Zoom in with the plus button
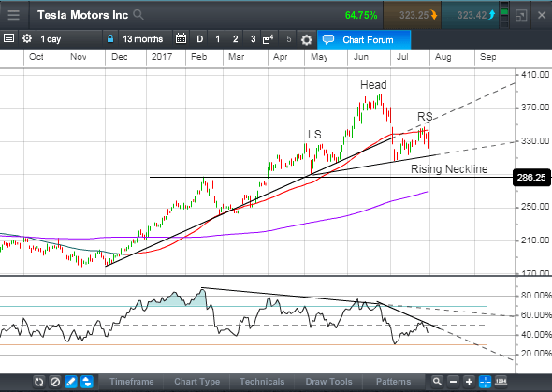 click(x=469, y=382)
